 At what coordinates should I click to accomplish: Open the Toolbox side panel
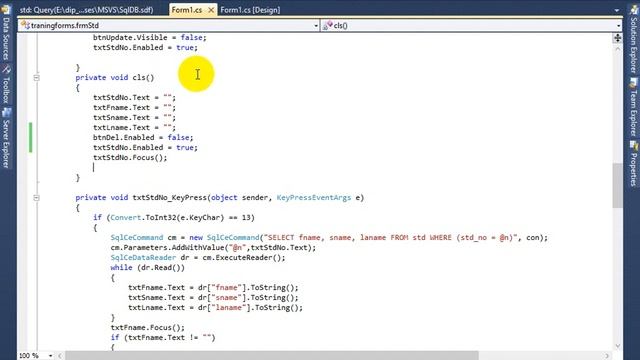(x=6, y=84)
